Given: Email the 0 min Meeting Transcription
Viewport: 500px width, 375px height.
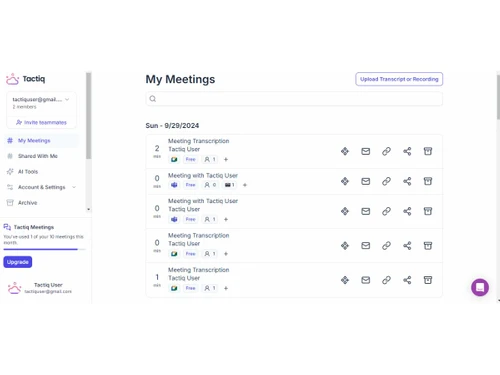Looking at the screenshot, I should [366, 246].
